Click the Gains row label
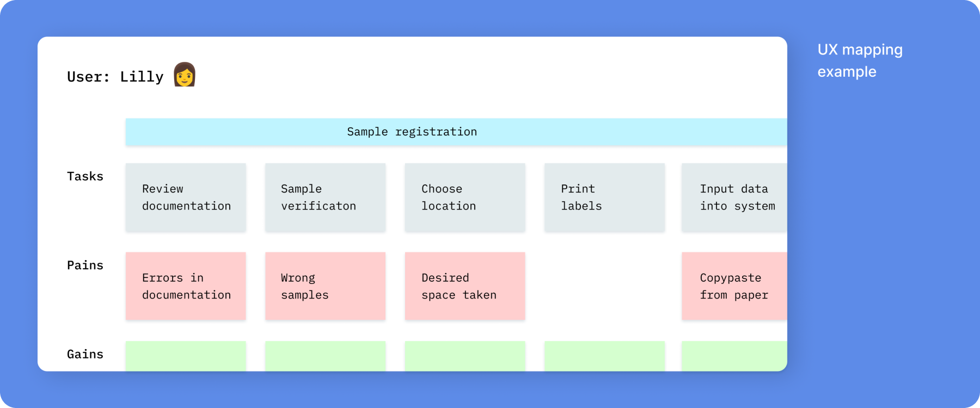980x408 pixels. coord(85,354)
